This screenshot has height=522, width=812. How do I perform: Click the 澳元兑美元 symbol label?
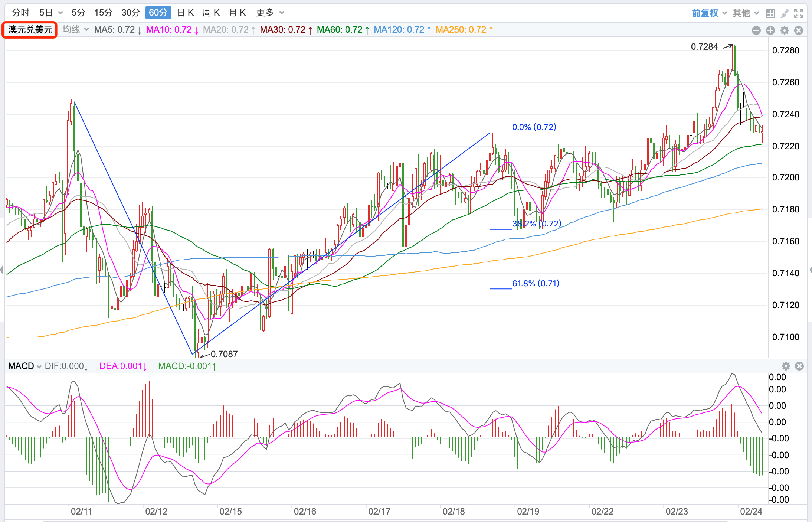(x=30, y=30)
